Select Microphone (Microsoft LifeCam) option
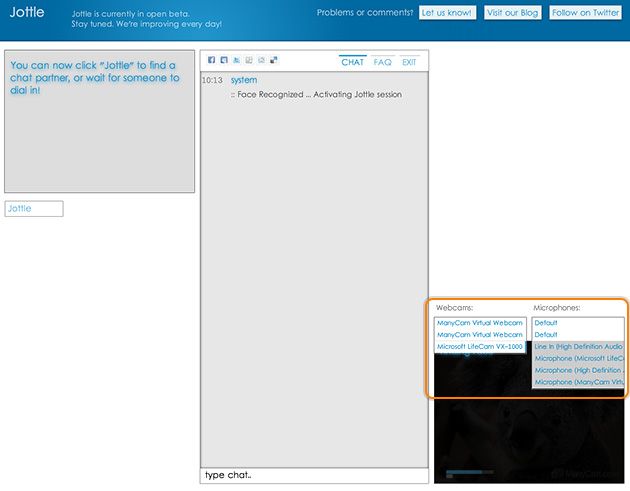630x491 pixels. [578, 358]
